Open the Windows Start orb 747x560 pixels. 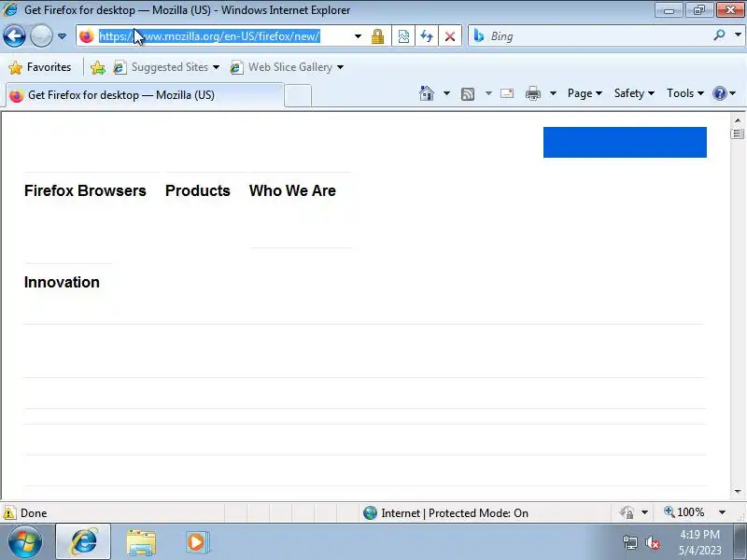[x=24, y=542]
